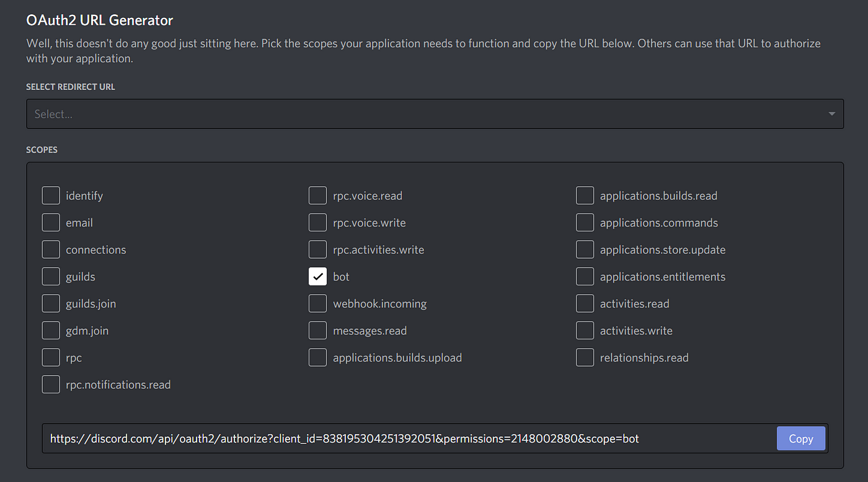This screenshot has width=868, height=482.
Task: Select applications.store.update scope checkbox
Action: coord(585,249)
